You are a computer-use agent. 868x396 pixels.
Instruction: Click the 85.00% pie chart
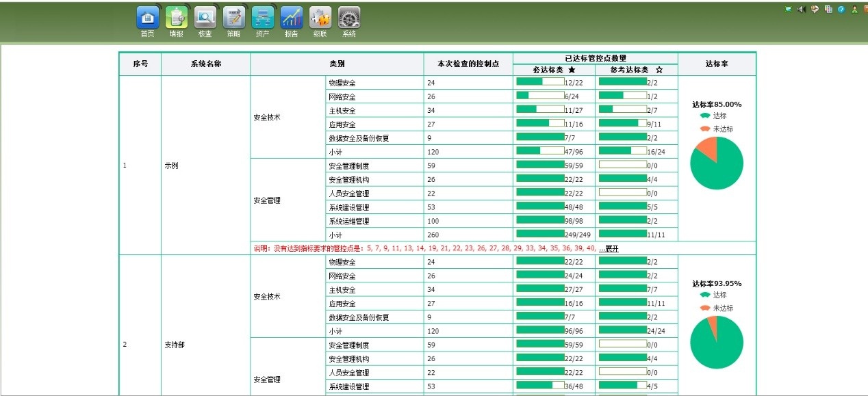click(716, 163)
